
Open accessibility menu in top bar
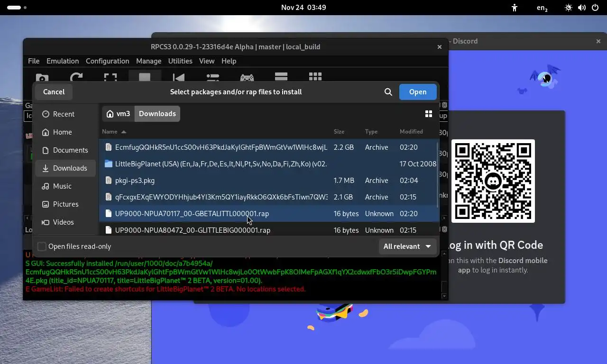515,8
